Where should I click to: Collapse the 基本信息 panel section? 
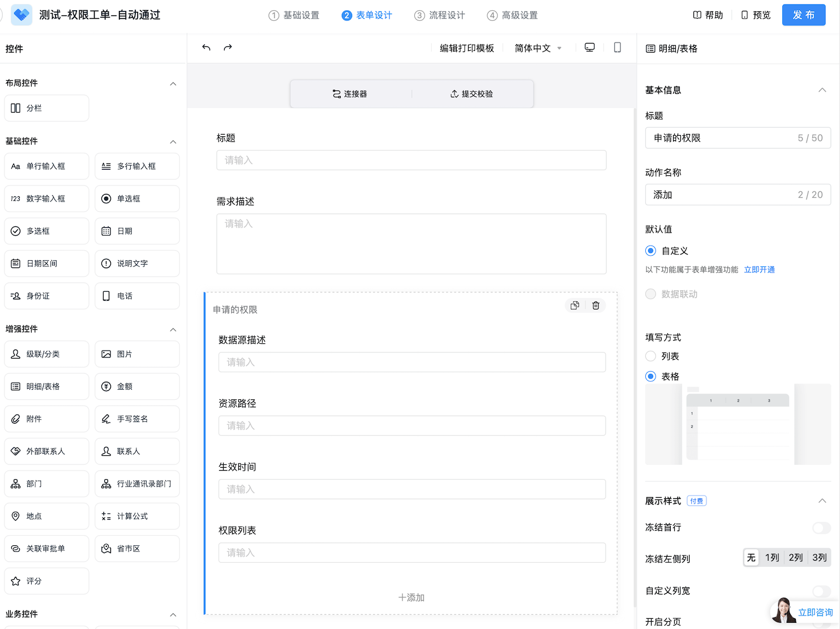[822, 91]
